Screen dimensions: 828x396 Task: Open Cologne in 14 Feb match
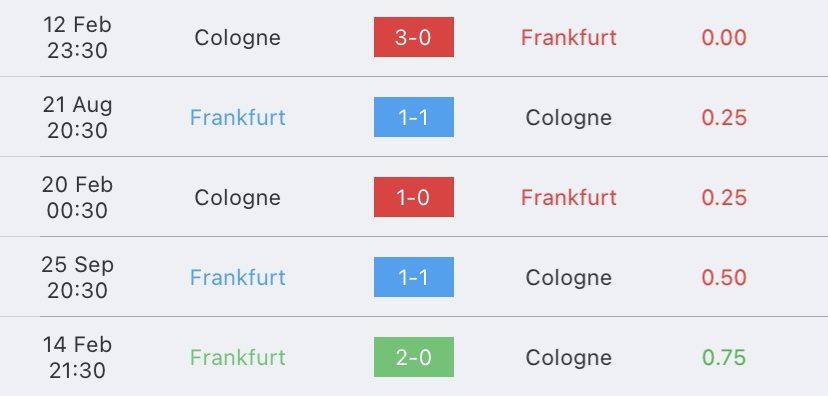pos(569,359)
